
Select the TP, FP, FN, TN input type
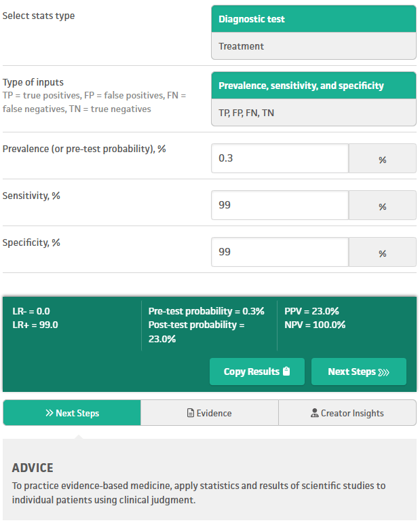tap(313, 113)
